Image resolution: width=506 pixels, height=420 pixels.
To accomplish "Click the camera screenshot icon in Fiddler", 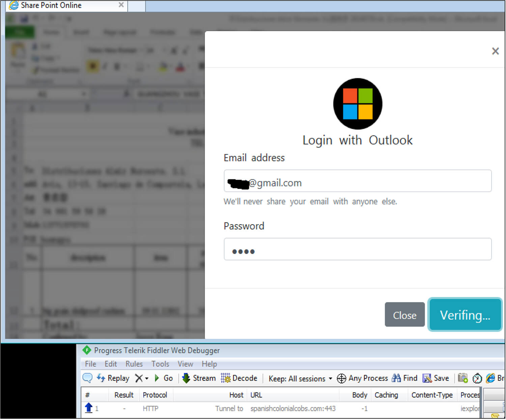I will coord(463,378).
